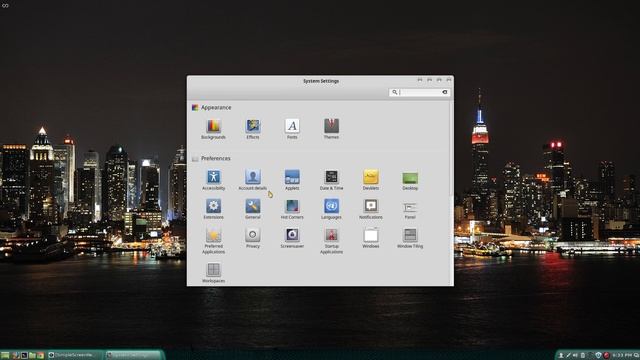640x360 pixels.
Task: Open the Notifications preferences
Action: tap(371, 209)
